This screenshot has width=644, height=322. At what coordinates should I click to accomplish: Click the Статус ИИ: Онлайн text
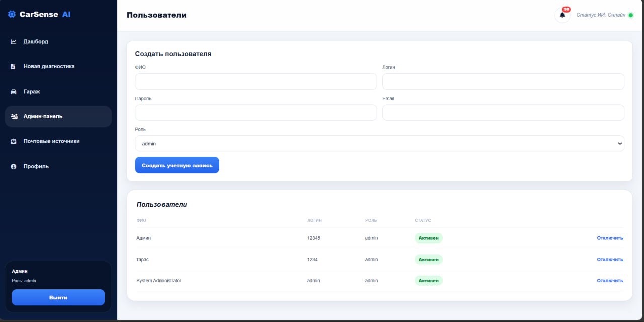pos(601,15)
